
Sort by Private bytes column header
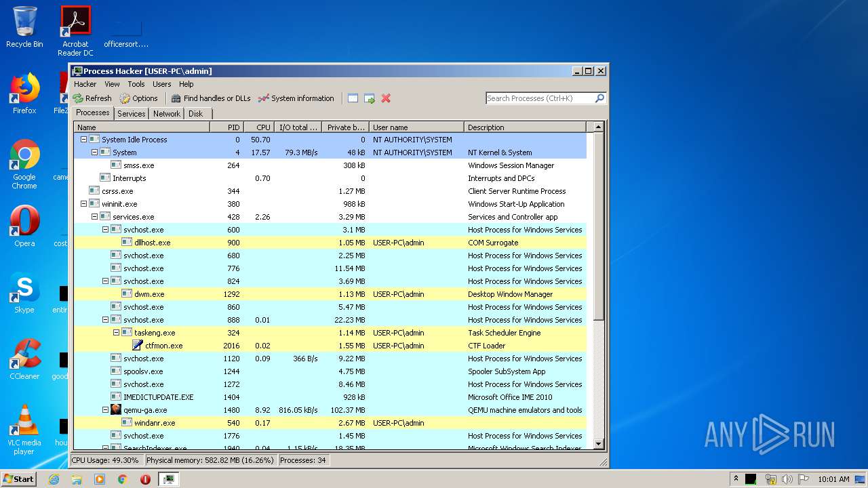(x=346, y=127)
